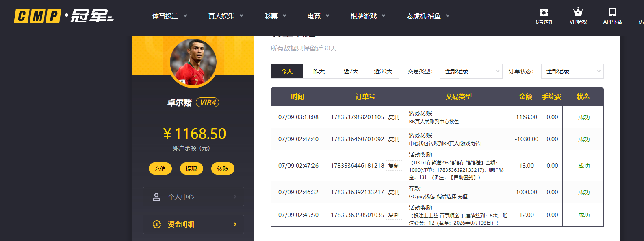Screen dimensions: 644x241
Task: Click time cell 07/09 02:47:40
Action: point(298,139)
